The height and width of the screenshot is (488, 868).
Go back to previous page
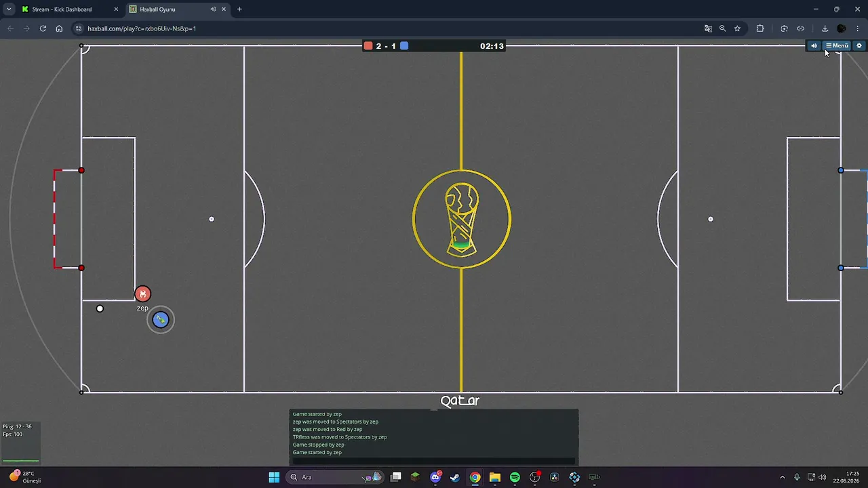(10, 28)
